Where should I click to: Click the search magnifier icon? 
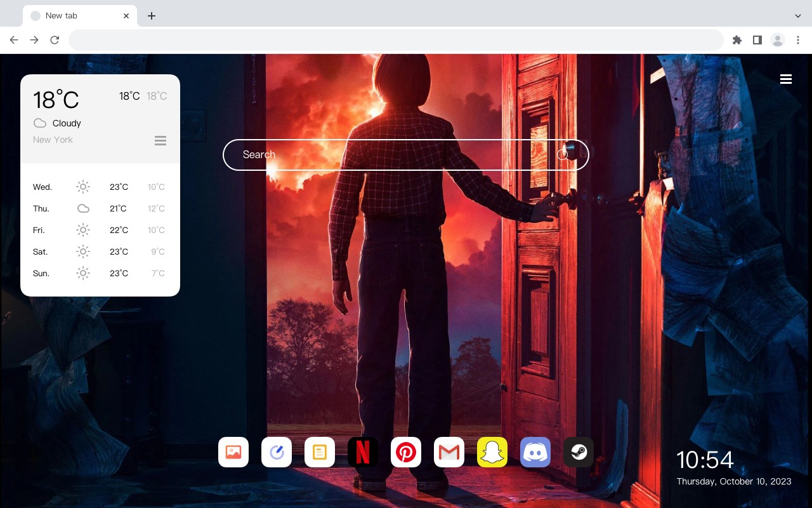[563, 154]
